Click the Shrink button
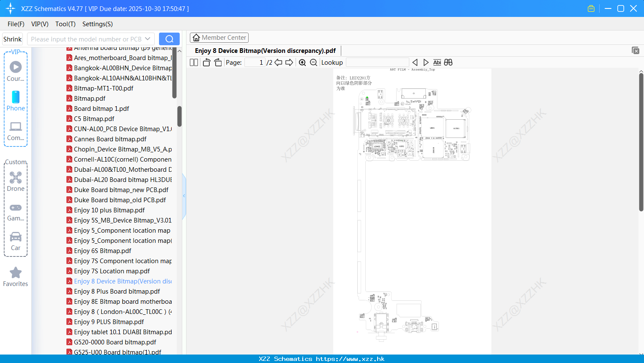 [13, 39]
